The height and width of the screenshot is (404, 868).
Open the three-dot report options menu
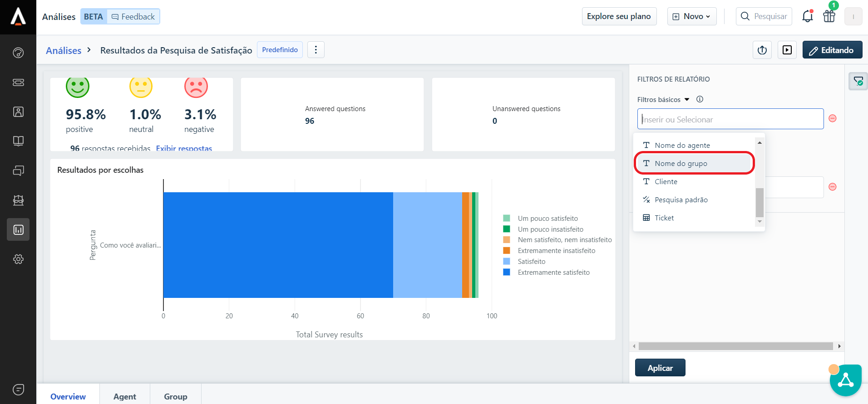click(x=316, y=50)
